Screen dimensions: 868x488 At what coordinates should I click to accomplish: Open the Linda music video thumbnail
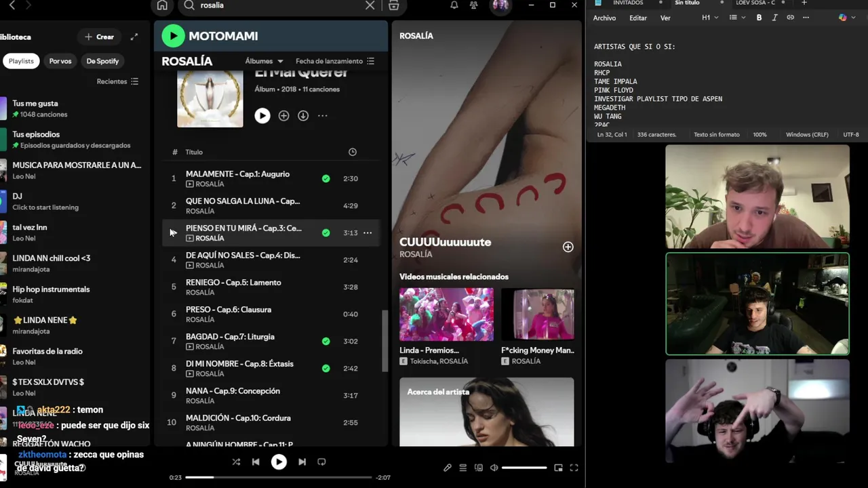[446, 314]
